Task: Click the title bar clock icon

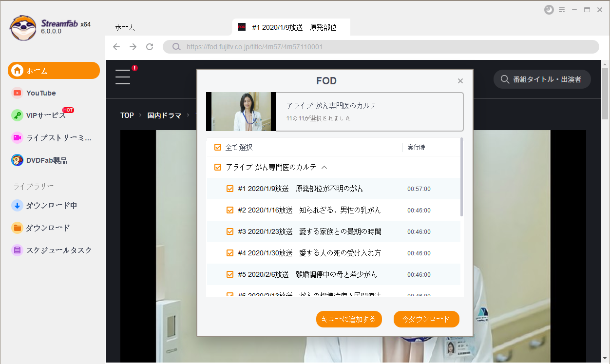Action: [549, 10]
